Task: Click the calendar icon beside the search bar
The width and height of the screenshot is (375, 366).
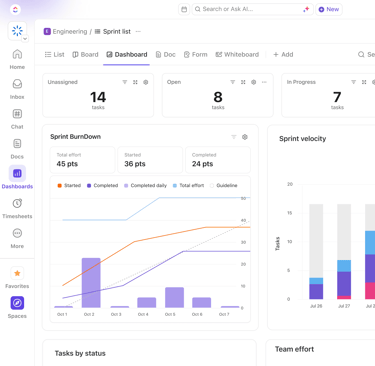Action: click(x=184, y=9)
